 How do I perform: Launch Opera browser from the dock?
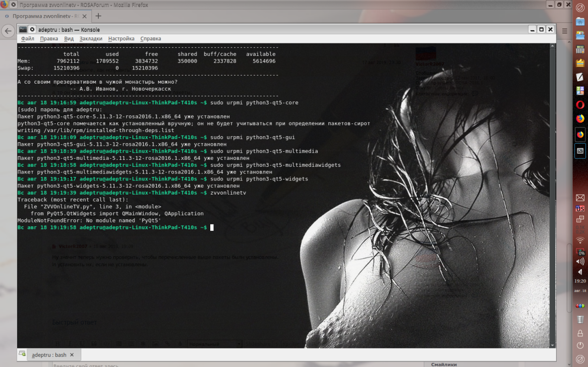[580, 105]
